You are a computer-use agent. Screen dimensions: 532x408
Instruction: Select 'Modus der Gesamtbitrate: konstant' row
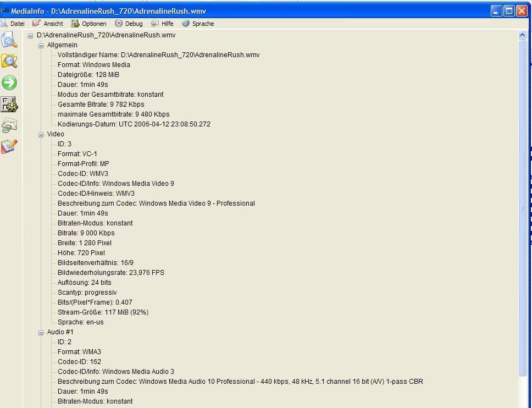coord(110,95)
